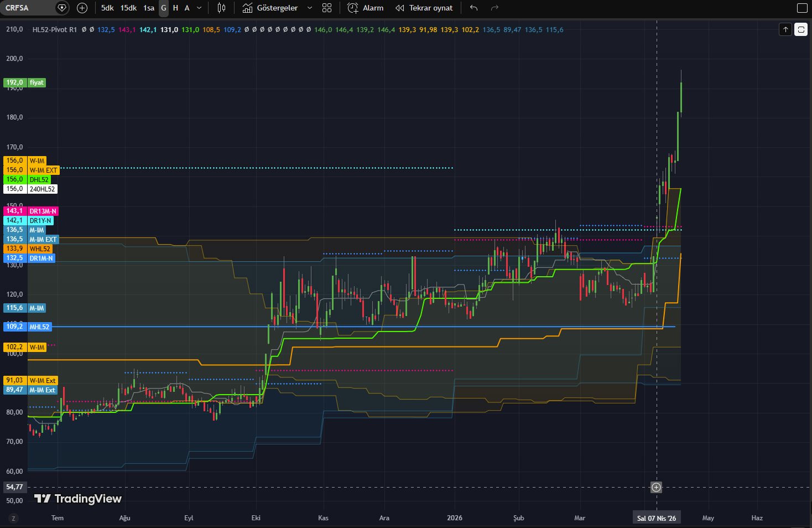Switch to the 15dk timeframe

pyautogui.click(x=128, y=8)
